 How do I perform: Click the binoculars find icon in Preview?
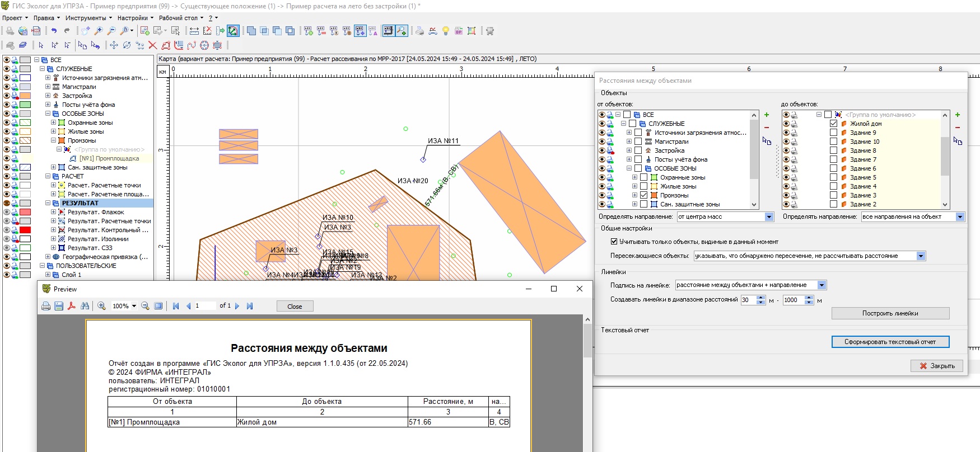tap(85, 306)
